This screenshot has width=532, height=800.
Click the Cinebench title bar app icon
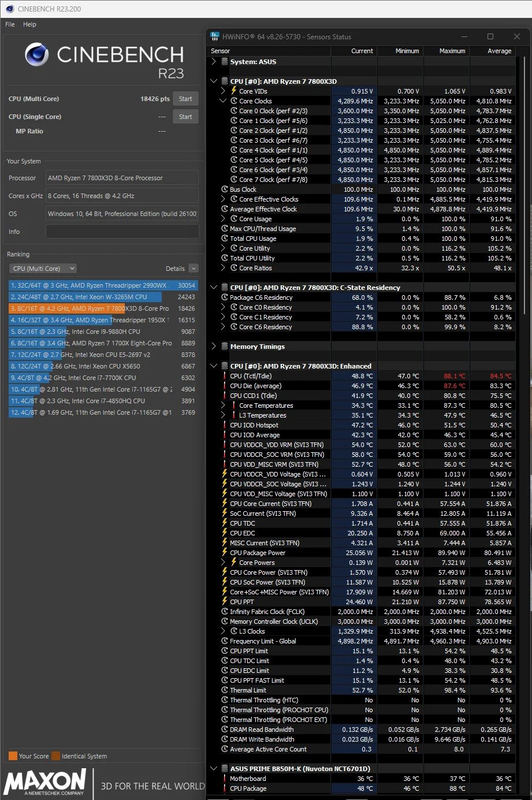(x=9, y=9)
